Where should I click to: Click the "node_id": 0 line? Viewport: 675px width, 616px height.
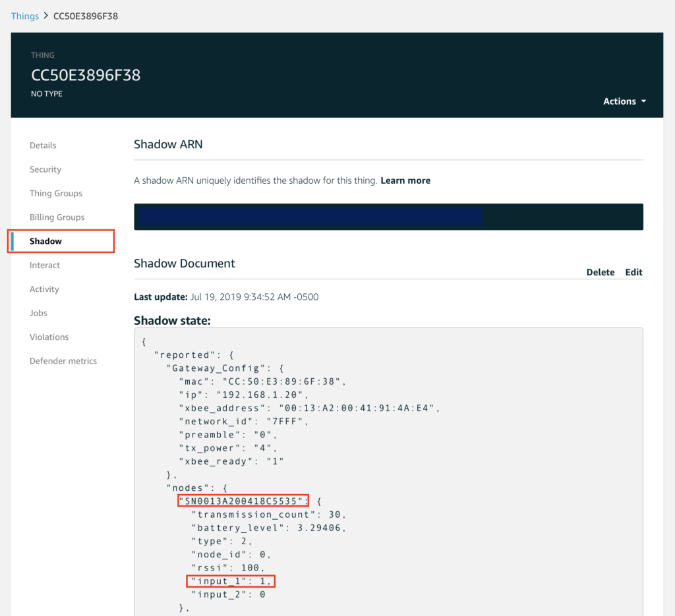(231, 555)
